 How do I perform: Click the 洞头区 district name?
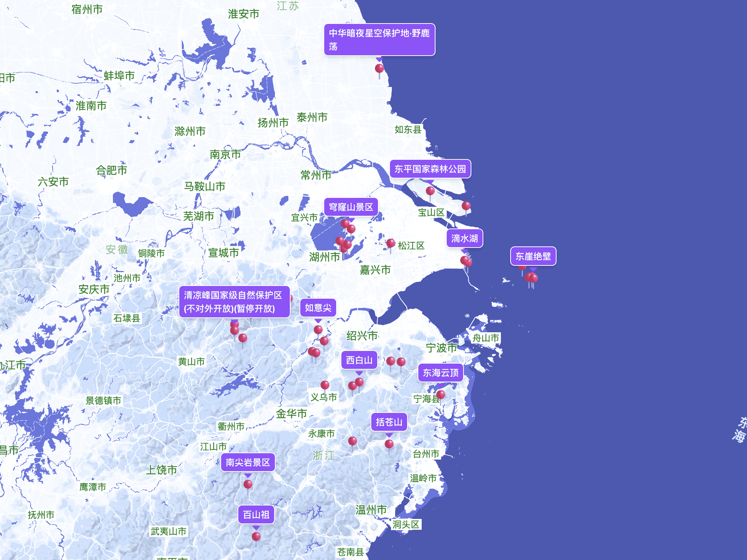pos(406,525)
